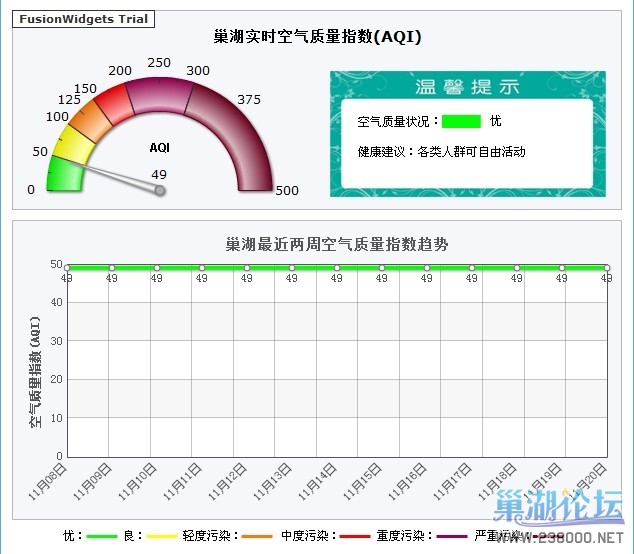
Task: Click the 温馨提示 panel header
Action: tap(467, 86)
